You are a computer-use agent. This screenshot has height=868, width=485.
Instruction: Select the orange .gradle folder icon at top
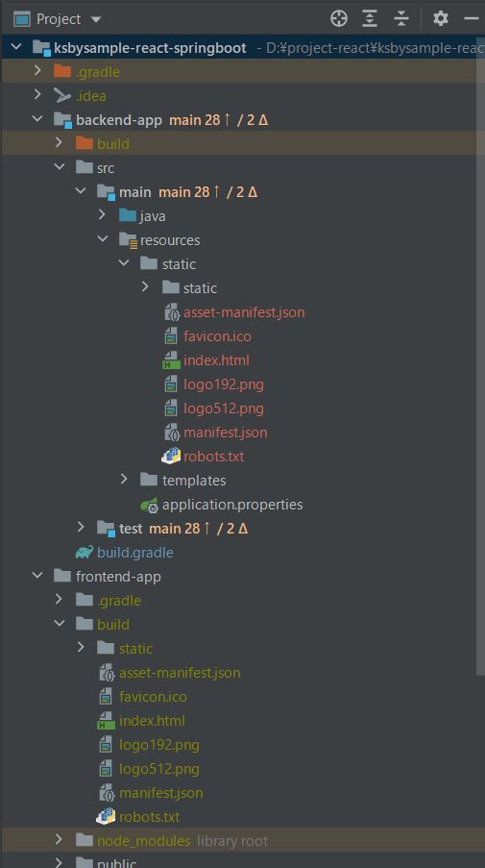tap(61, 71)
